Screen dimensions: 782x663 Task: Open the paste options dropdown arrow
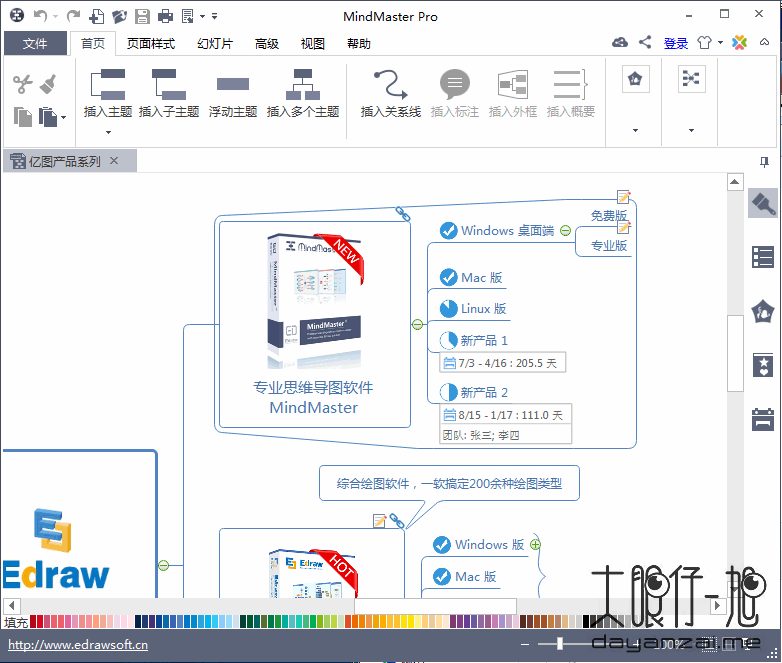63,118
